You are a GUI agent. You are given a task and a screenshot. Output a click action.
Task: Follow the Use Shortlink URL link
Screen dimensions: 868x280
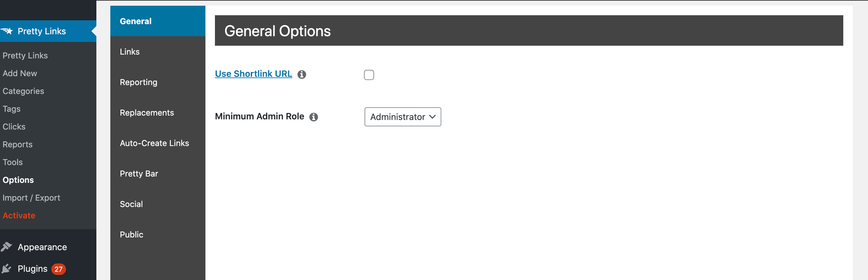(x=253, y=74)
